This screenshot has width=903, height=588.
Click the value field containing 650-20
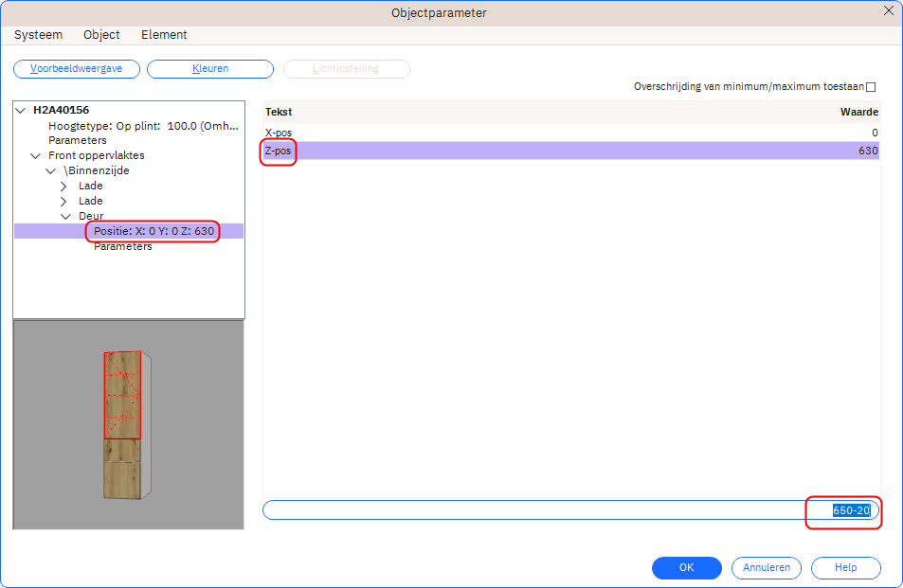569,510
